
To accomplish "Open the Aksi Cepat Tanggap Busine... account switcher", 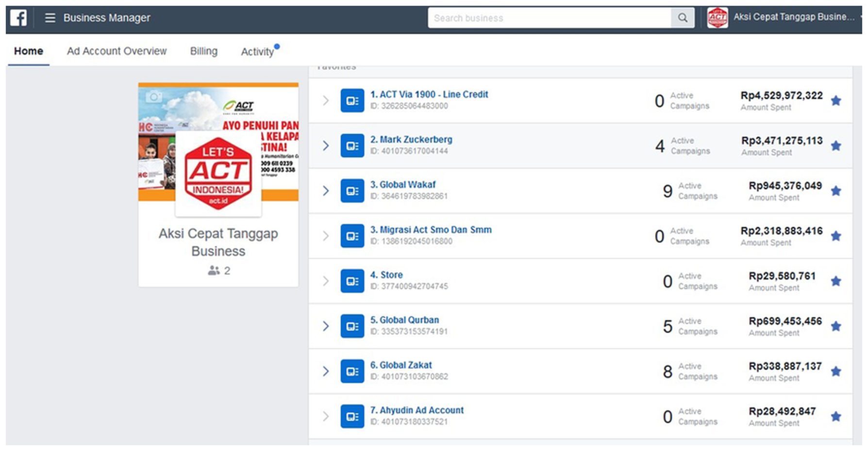I will [x=794, y=17].
